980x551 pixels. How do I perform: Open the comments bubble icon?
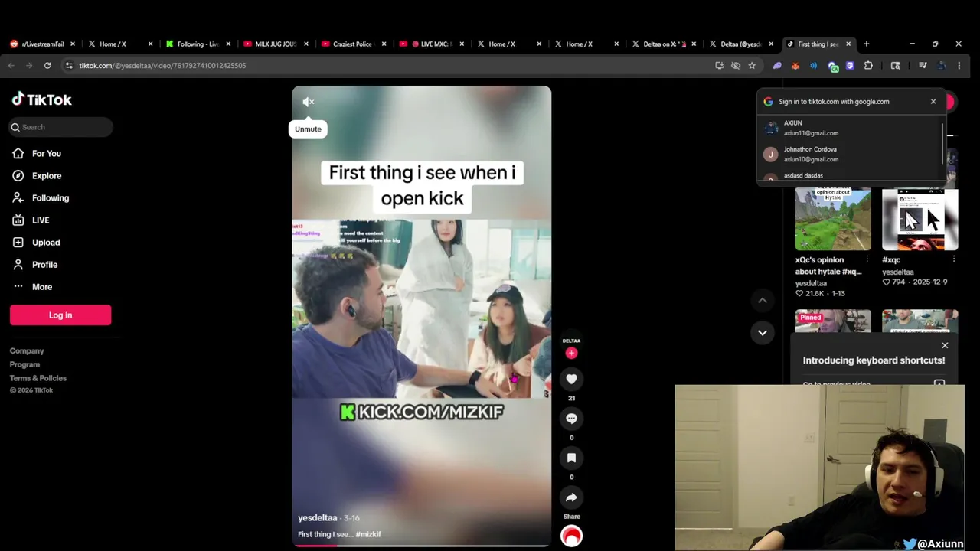pyautogui.click(x=571, y=419)
